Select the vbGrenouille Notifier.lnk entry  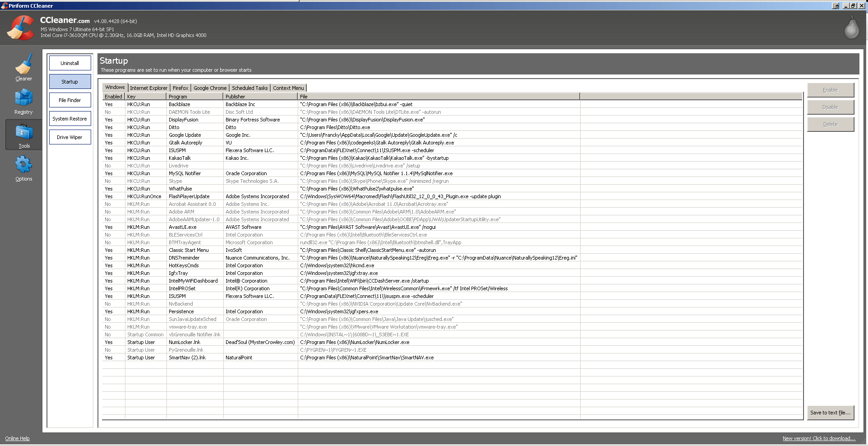452,334
